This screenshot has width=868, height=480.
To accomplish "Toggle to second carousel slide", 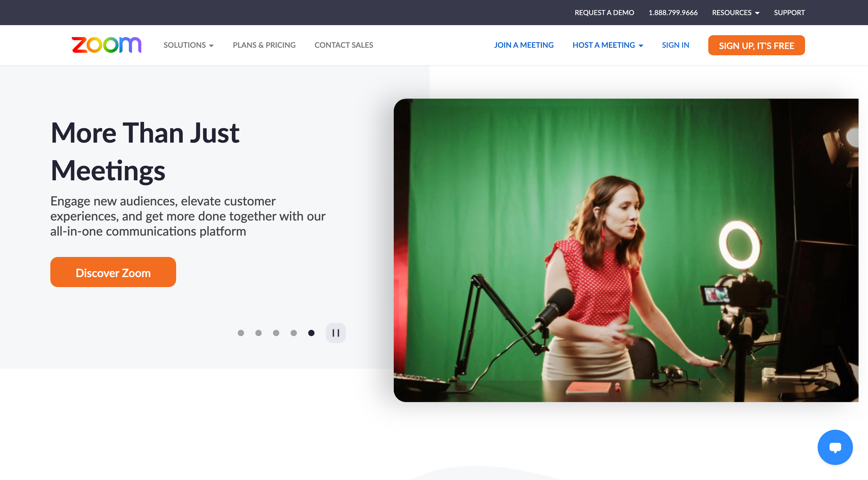I will 259,333.
